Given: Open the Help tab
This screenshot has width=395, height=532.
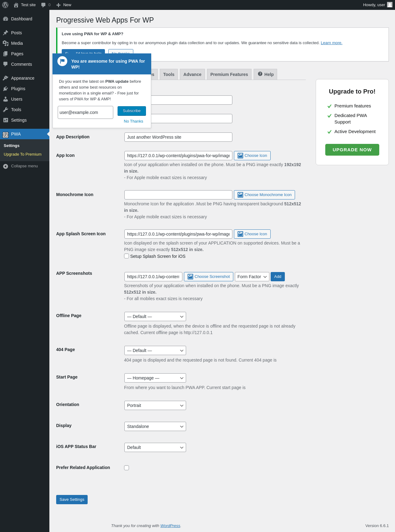Looking at the screenshot, I should tap(266, 74).
